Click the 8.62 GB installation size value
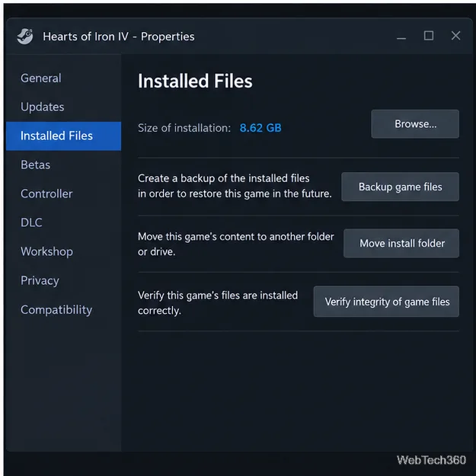Viewport: 476px width, 476px height. click(260, 128)
